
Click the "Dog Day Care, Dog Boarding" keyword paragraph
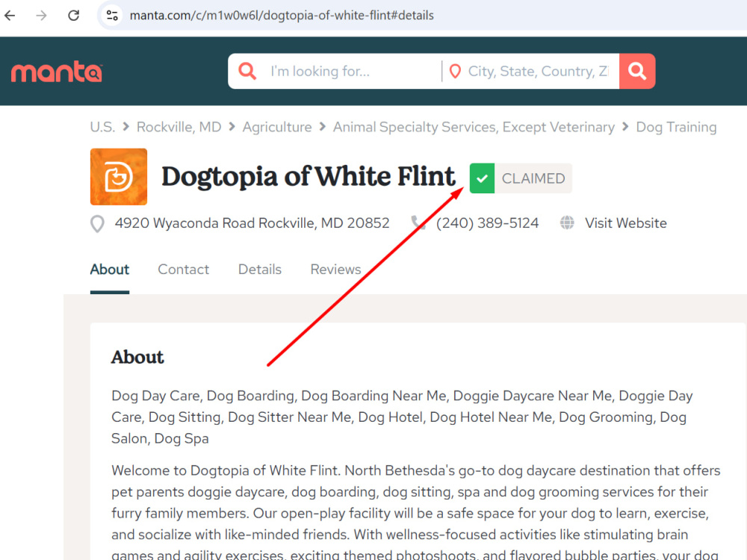click(402, 417)
